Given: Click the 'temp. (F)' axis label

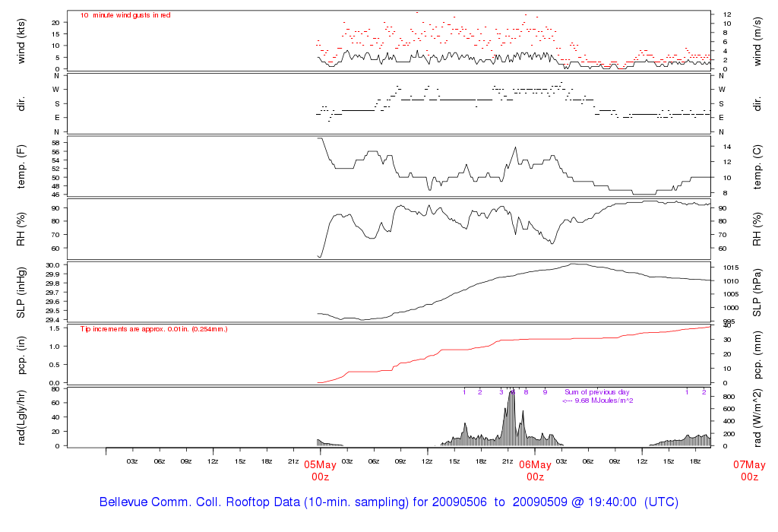Looking at the screenshot, I should pyautogui.click(x=21, y=166).
